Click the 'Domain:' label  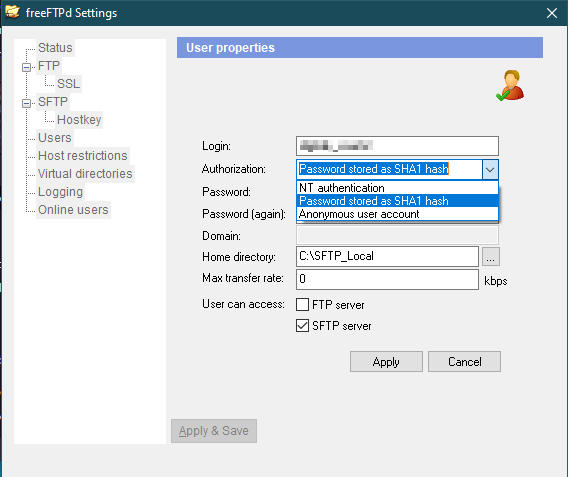tap(221, 236)
